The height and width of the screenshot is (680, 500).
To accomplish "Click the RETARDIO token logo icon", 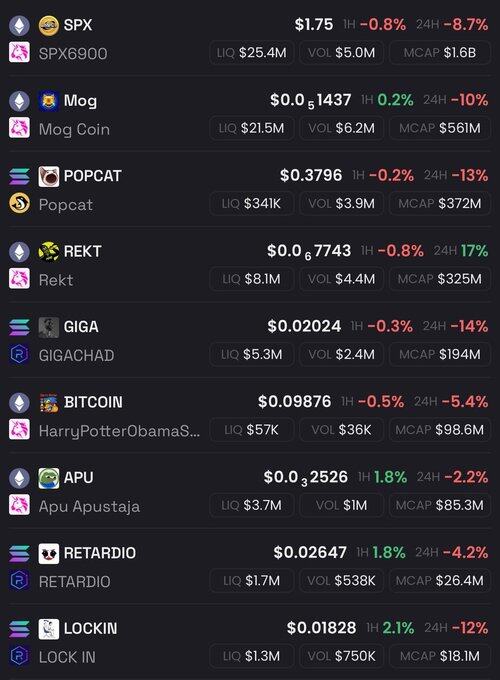I will [49, 553].
